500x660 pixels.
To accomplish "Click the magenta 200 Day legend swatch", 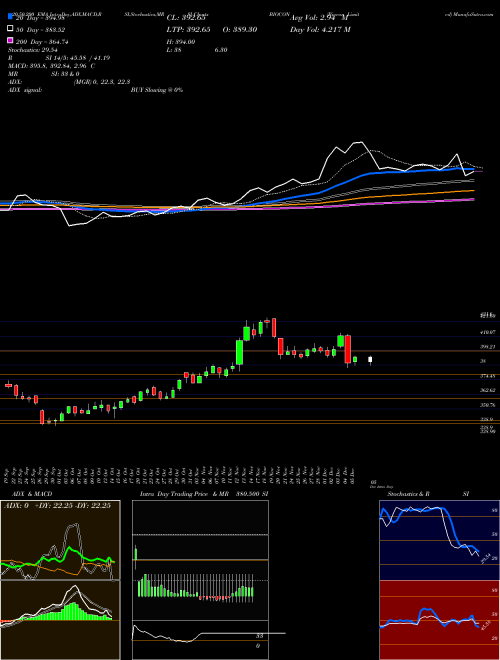I will click(x=11, y=41).
